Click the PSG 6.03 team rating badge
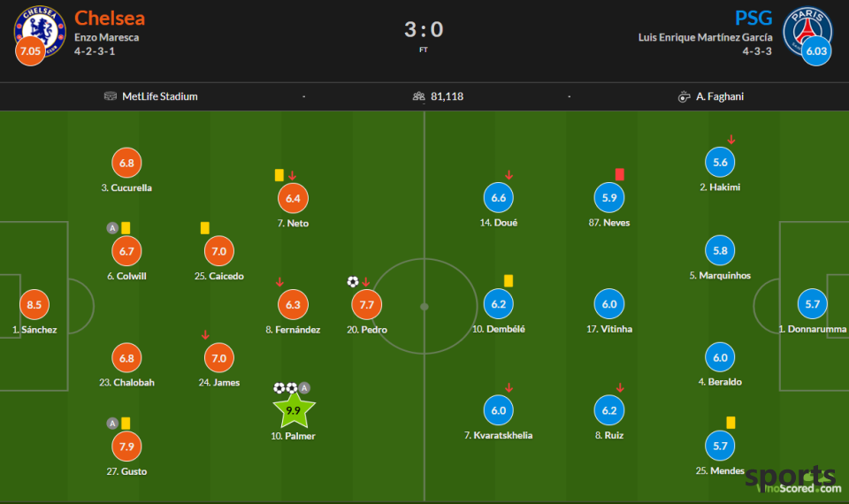849x504 pixels. coord(816,51)
